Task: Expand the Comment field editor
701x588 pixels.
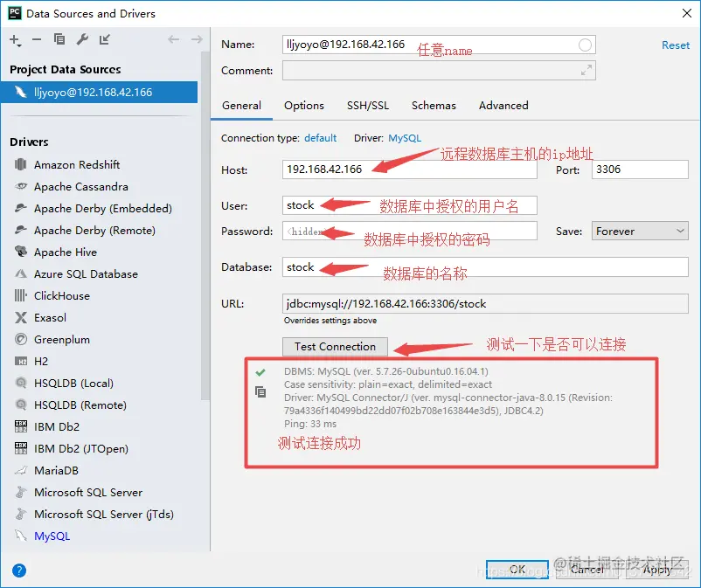Action: (x=586, y=70)
